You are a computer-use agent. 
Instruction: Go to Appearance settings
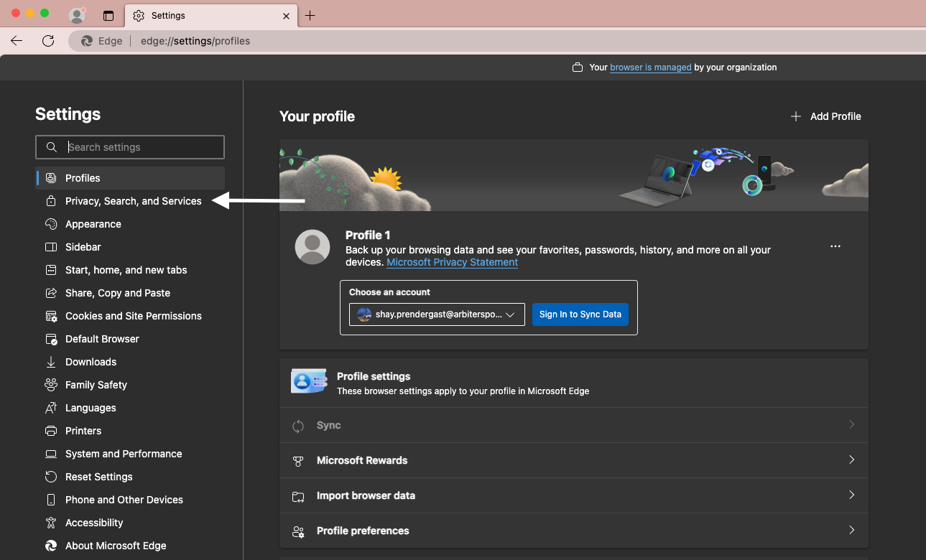coord(130,224)
